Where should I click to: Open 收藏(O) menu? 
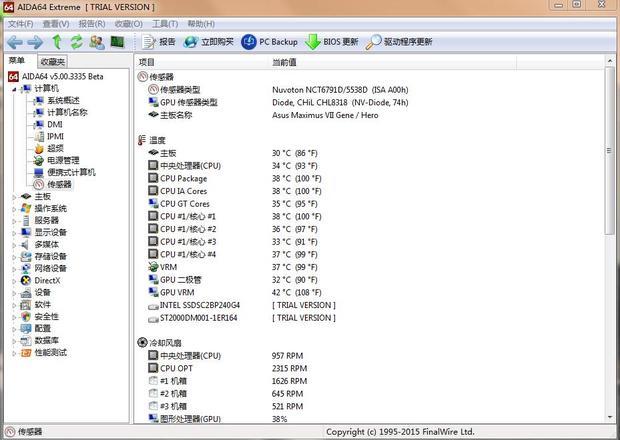pyautogui.click(x=129, y=24)
